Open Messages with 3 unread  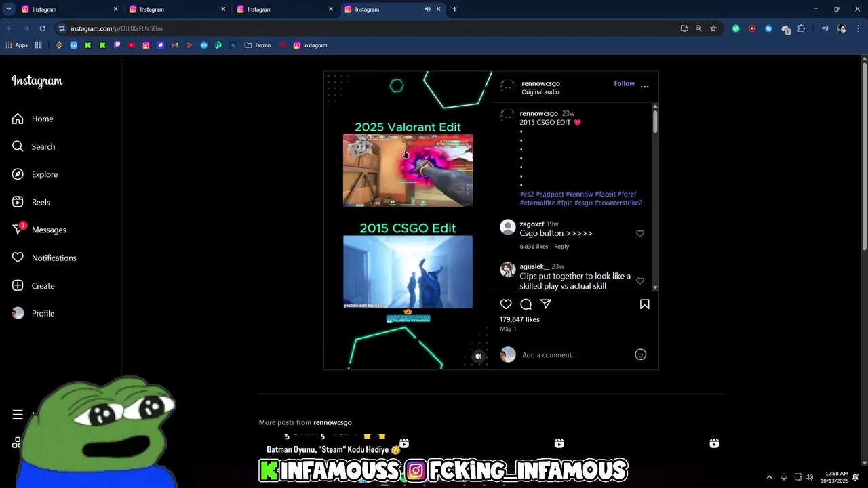(39, 230)
